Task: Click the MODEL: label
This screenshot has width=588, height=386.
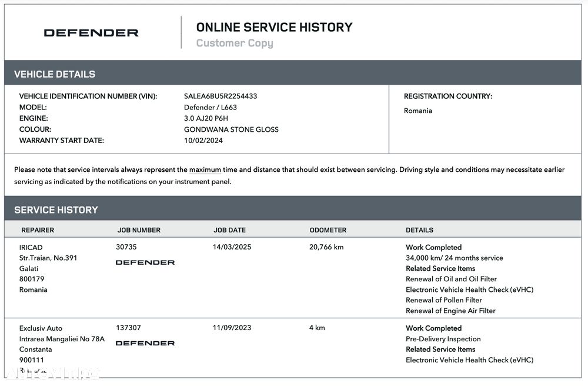Action: (x=33, y=107)
